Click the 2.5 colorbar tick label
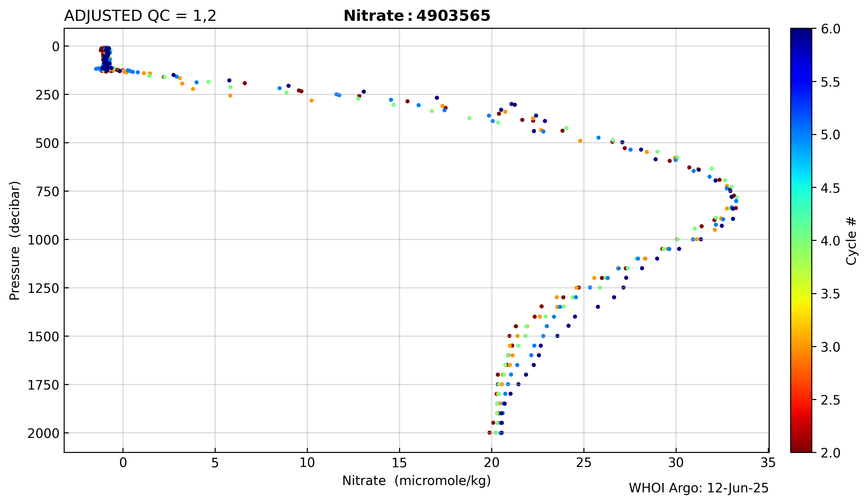This screenshot has width=868, height=504. pyautogui.click(x=830, y=400)
